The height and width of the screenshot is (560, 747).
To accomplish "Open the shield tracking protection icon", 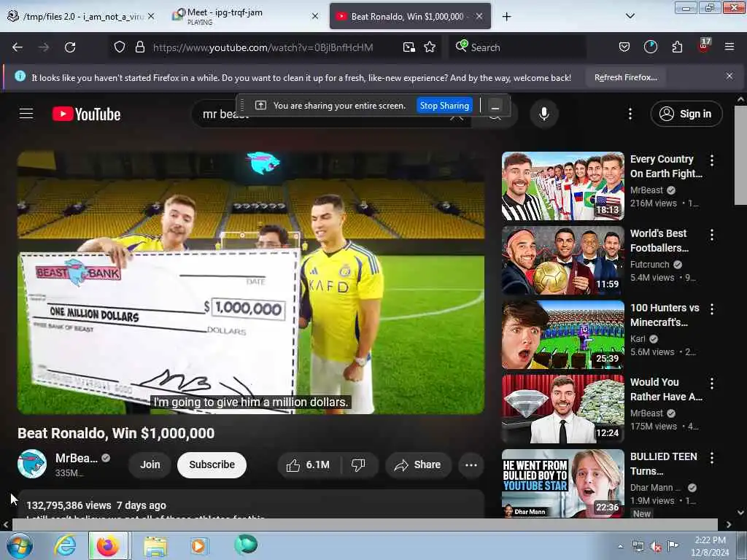I will tap(120, 47).
